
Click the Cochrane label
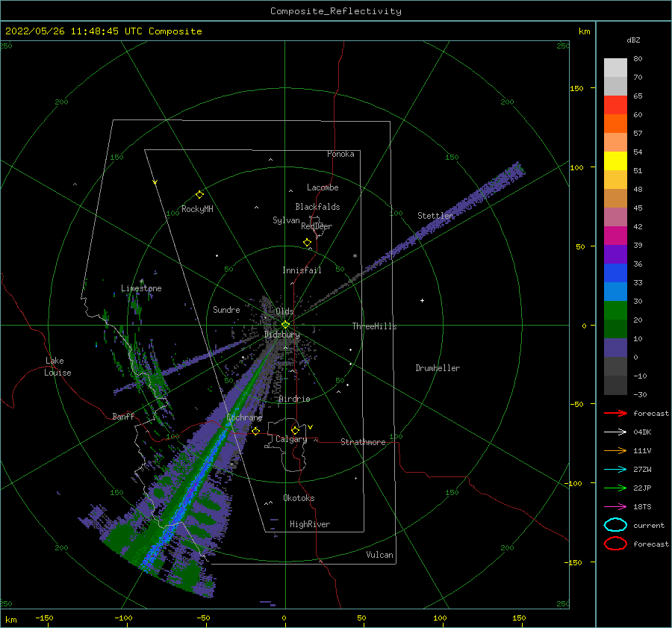pos(244,417)
